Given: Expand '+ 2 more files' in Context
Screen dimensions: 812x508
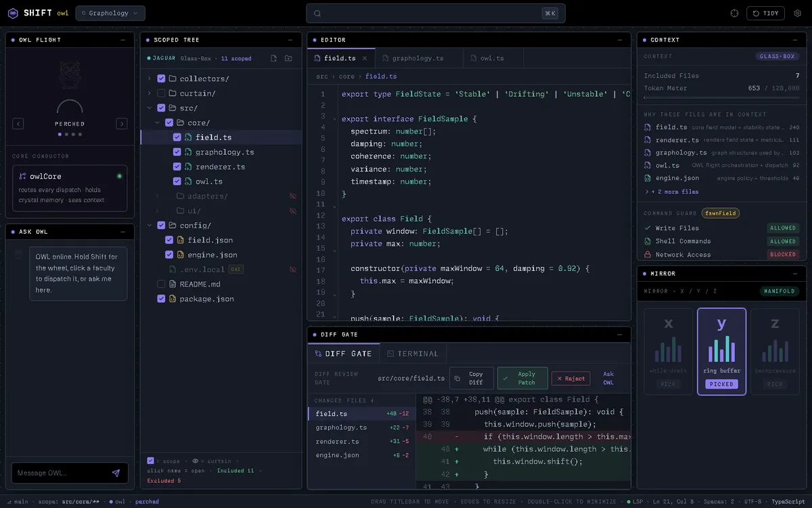Looking at the screenshot, I should click(671, 192).
